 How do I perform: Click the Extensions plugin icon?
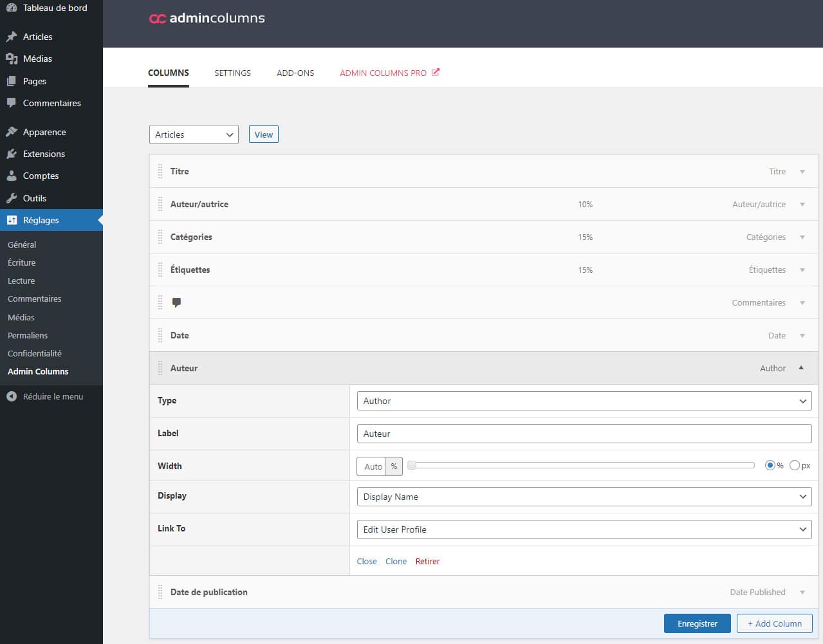[x=12, y=154]
